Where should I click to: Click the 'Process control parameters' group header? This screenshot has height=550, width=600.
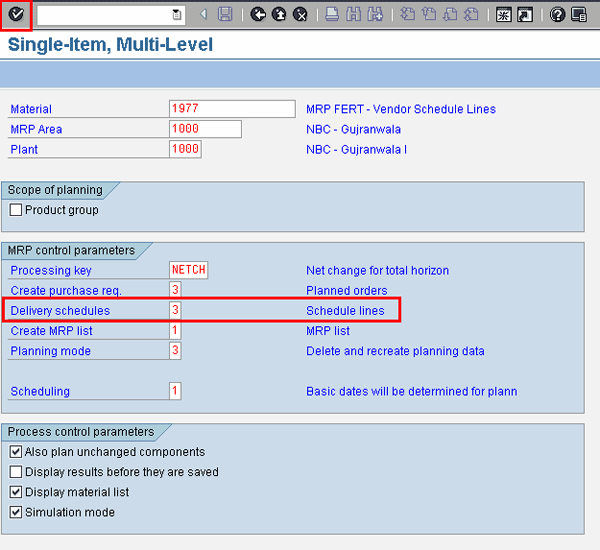81,432
